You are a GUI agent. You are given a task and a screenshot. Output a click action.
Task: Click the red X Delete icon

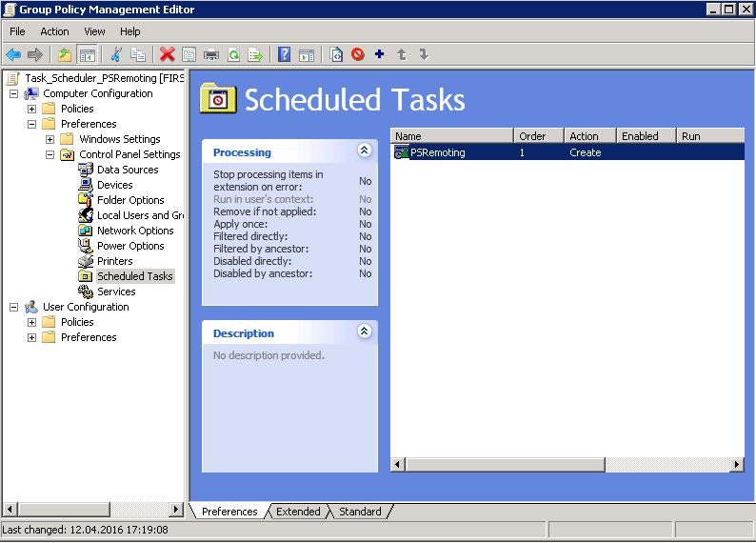tap(167, 54)
